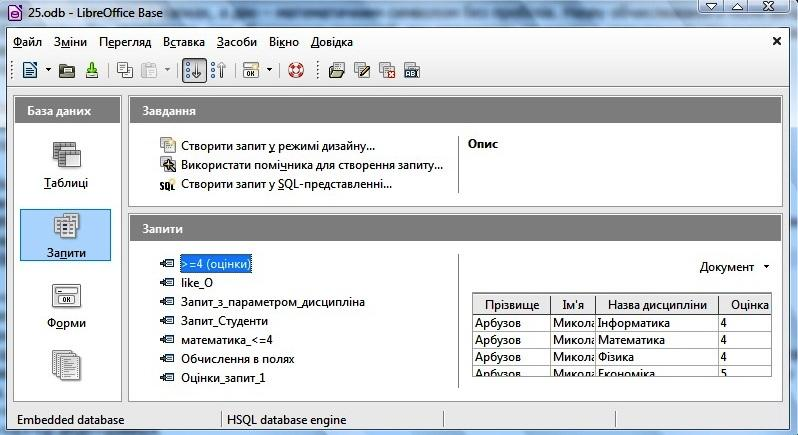Click the icon beside Обчислення в полях
The height and width of the screenshot is (435, 798).
pos(167,359)
